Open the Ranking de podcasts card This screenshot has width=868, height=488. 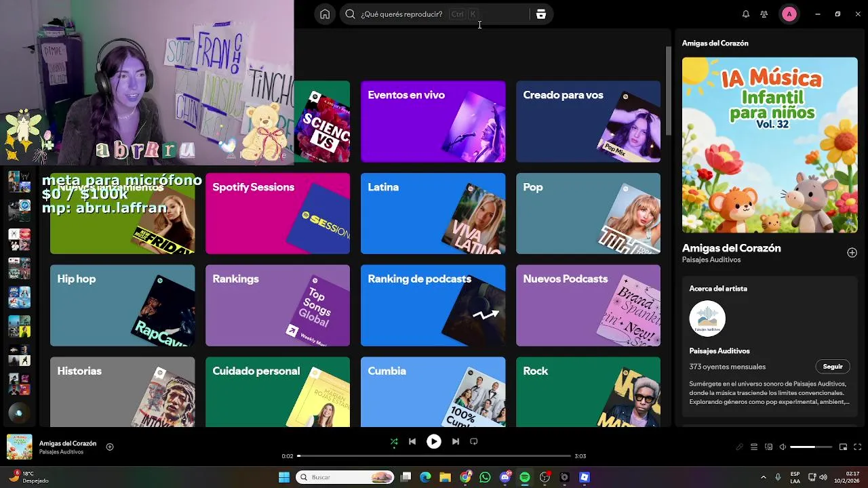433,306
